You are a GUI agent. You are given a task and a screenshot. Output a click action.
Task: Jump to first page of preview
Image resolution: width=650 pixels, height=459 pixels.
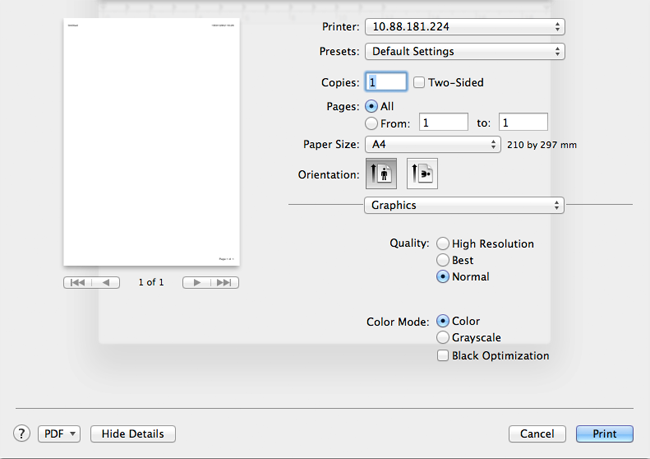pos(78,283)
